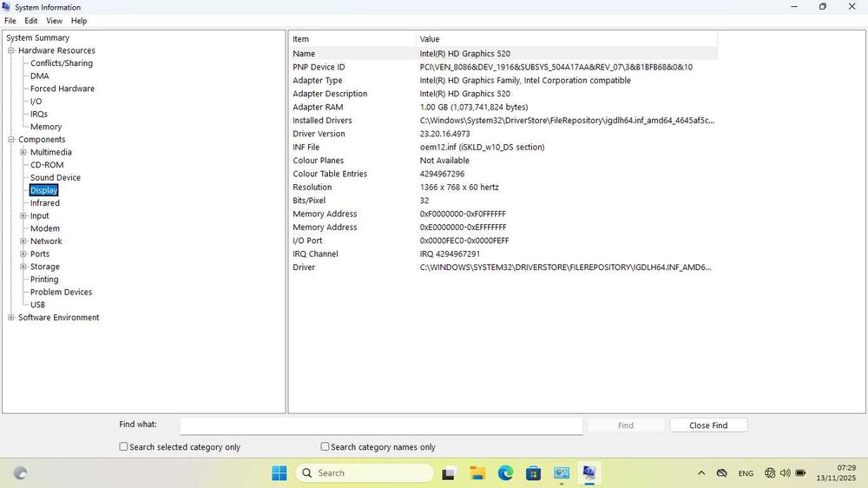Screen dimensions: 868x488
Task: Select Conflicts/Sharing in the tree
Action: 62,63
